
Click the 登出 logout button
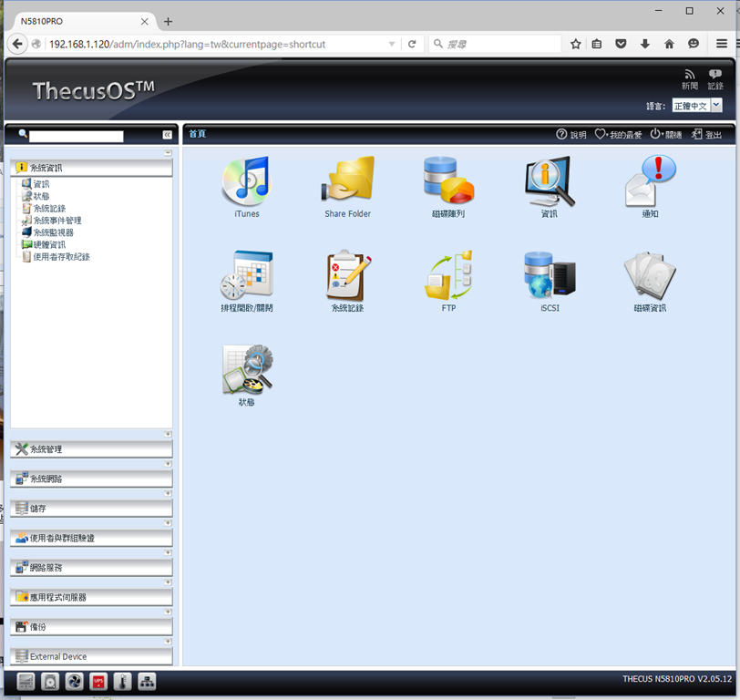[x=706, y=135]
